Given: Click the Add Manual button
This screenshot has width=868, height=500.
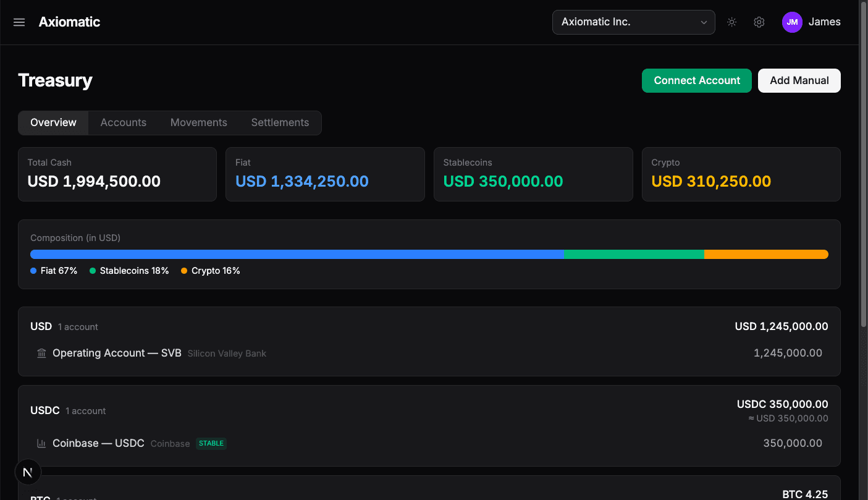Looking at the screenshot, I should [x=799, y=80].
